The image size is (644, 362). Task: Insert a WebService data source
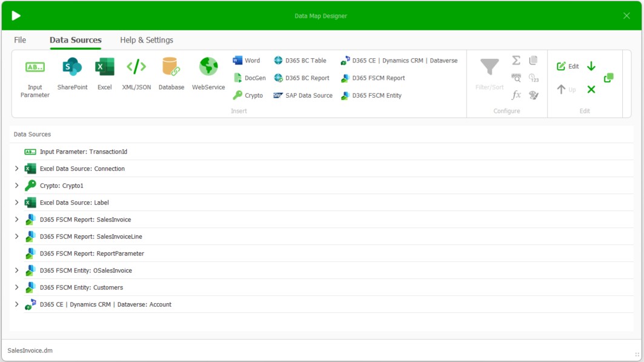(208, 73)
